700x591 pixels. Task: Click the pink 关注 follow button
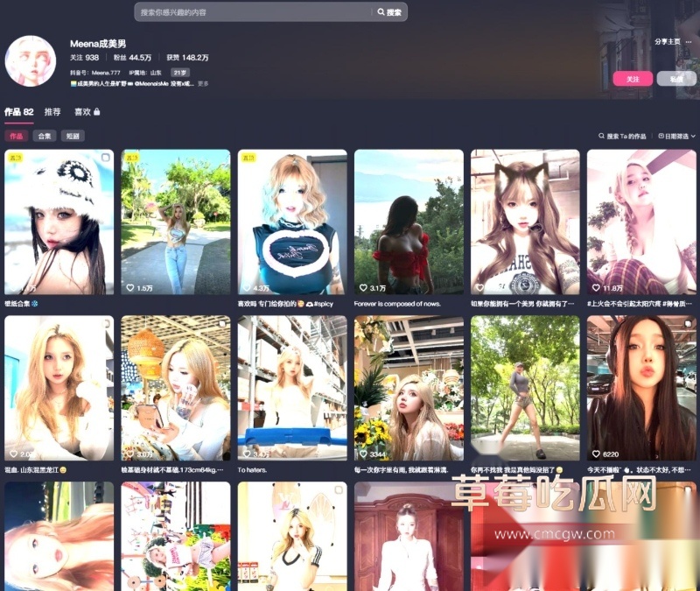point(633,78)
